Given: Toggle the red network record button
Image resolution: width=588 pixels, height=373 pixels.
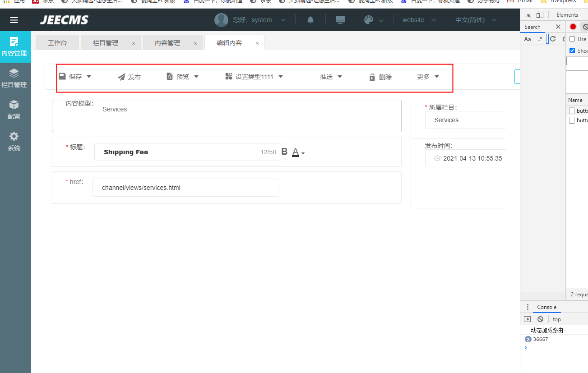Looking at the screenshot, I should click(573, 27).
